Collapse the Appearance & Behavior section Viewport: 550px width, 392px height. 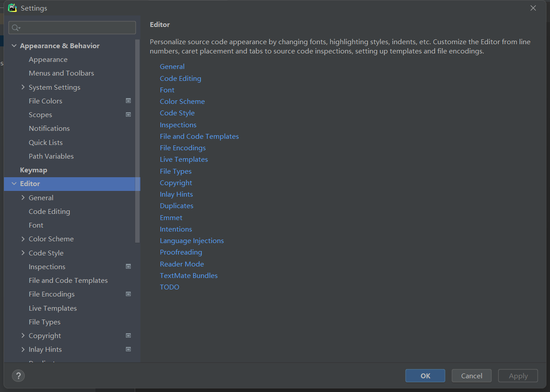(x=14, y=46)
